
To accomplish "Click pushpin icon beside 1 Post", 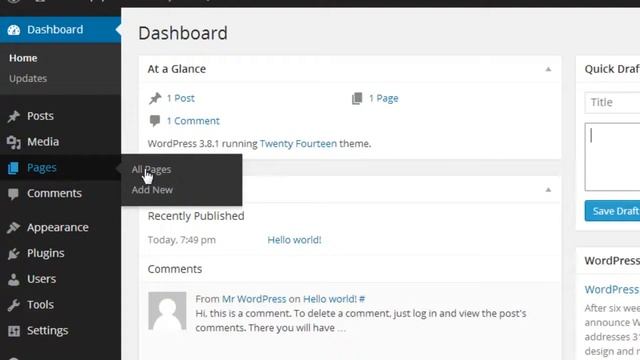I will [x=155, y=98].
